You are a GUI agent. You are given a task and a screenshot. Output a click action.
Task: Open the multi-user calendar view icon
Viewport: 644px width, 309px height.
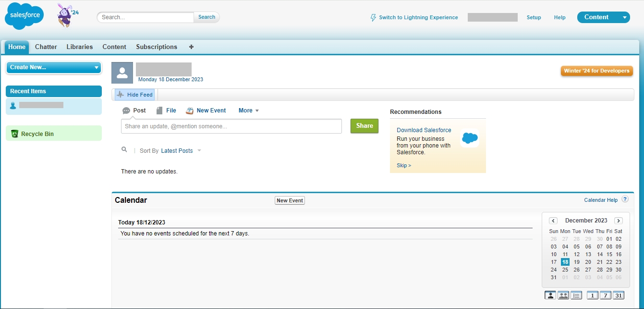click(563, 296)
